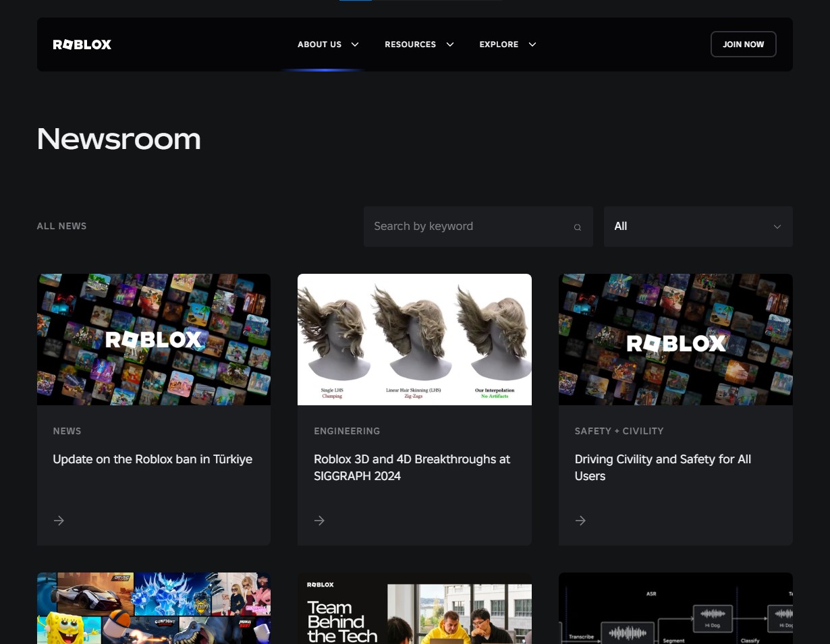Open 'Roblox 3D and 4D Breakthroughs at SIGGRAPH 2024'

pos(412,467)
